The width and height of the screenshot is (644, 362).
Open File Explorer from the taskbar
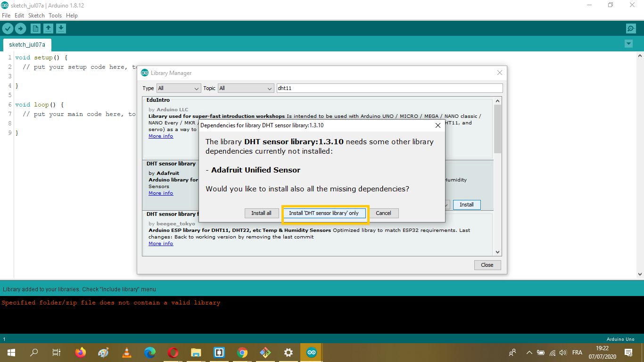pyautogui.click(x=196, y=353)
